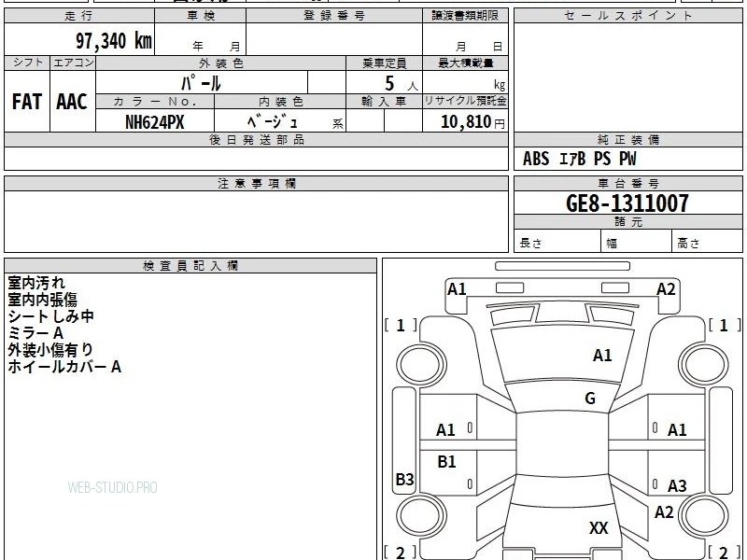The height and width of the screenshot is (560, 747).
Task: Click the A2 mark beside the A3 door
Action: coord(664,512)
